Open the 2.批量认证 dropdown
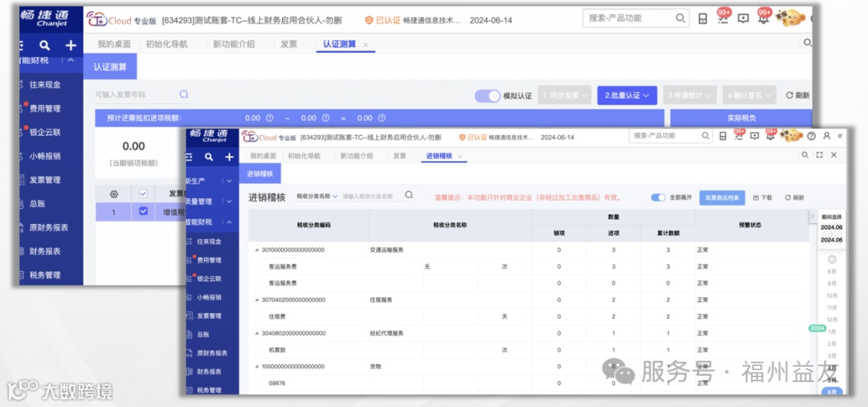Screen dimensions: 868x407 627,95
